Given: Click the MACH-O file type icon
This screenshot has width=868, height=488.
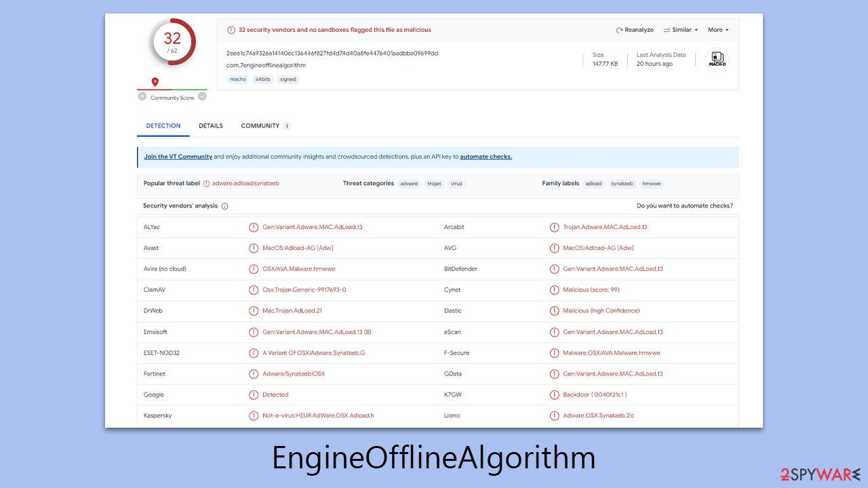Looking at the screenshot, I should click(x=717, y=59).
